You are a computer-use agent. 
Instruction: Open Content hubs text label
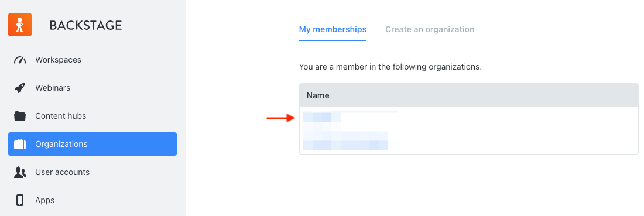[x=61, y=116]
